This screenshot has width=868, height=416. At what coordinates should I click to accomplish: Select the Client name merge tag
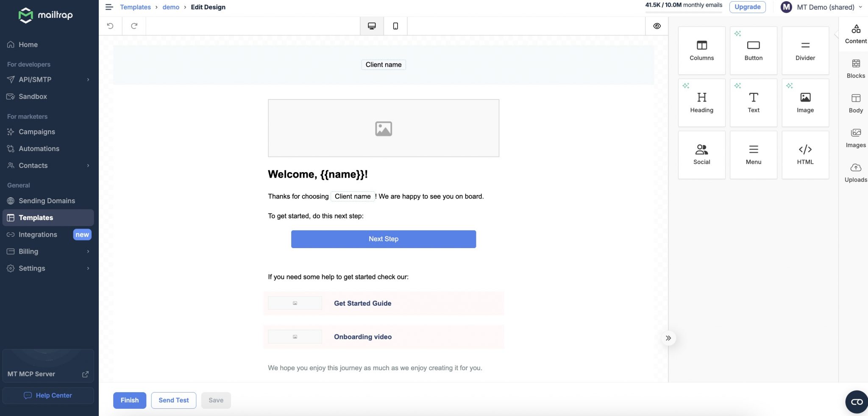(383, 64)
